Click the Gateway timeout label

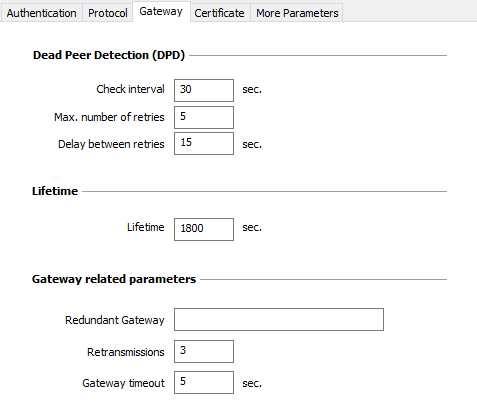click(123, 383)
